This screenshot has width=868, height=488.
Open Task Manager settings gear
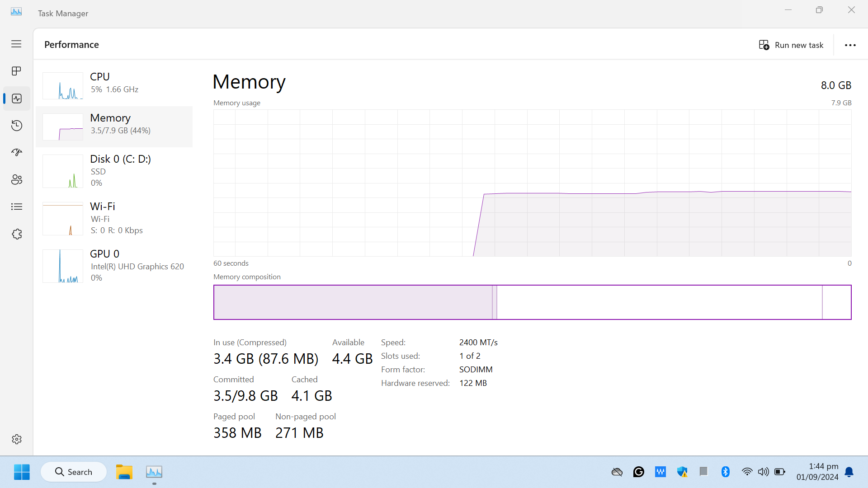[x=17, y=439]
